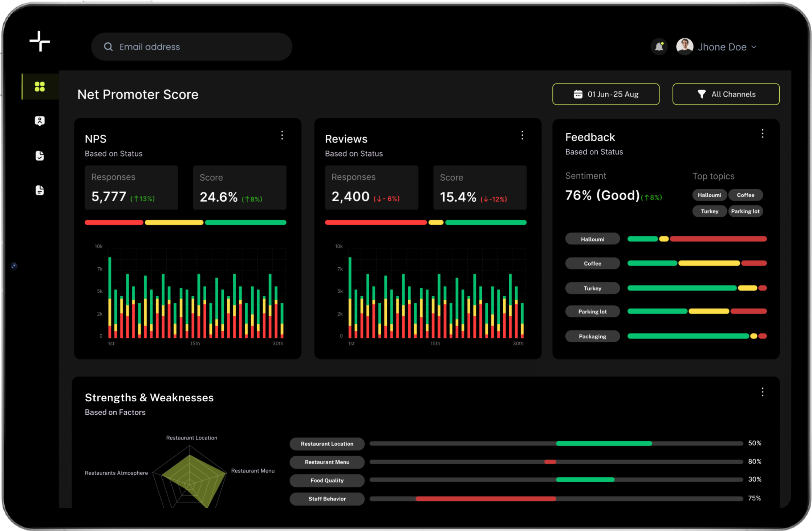Expand the Jhone Doe account dropdown
812x531 pixels.
click(x=754, y=47)
